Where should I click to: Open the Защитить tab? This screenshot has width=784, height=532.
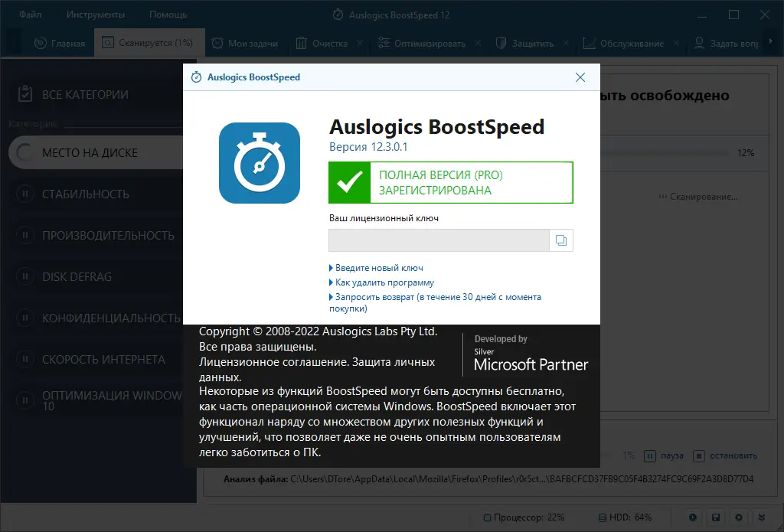(x=524, y=44)
